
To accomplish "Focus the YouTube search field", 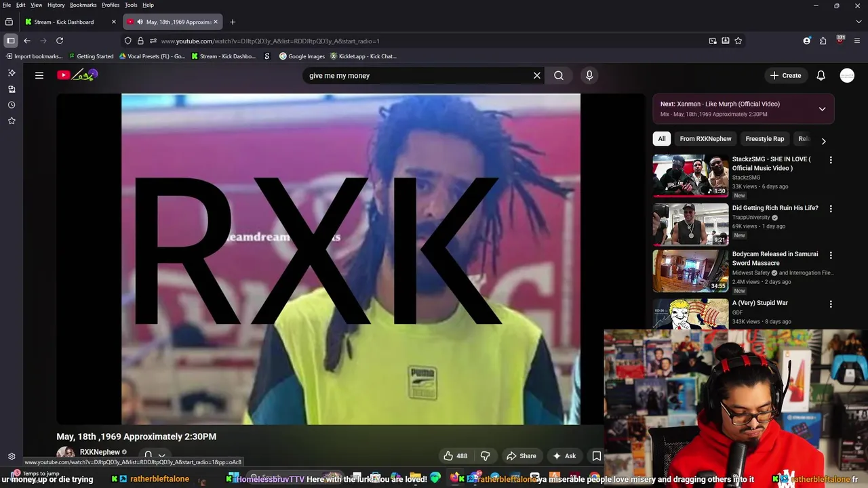I will pos(417,75).
